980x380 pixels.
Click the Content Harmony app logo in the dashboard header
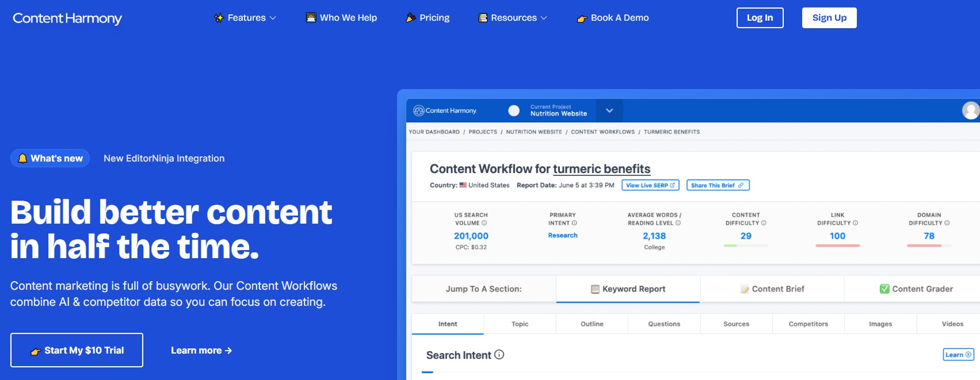tap(445, 110)
